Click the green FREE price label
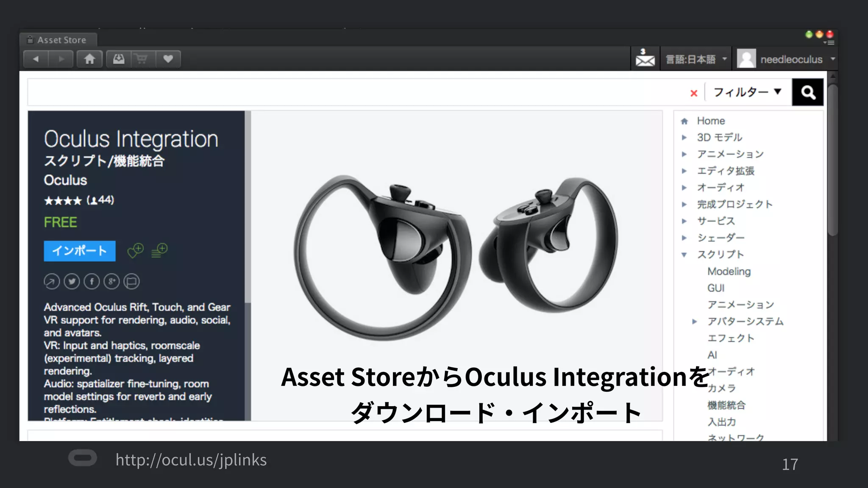This screenshot has height=488, width=868. click(61, 222)
